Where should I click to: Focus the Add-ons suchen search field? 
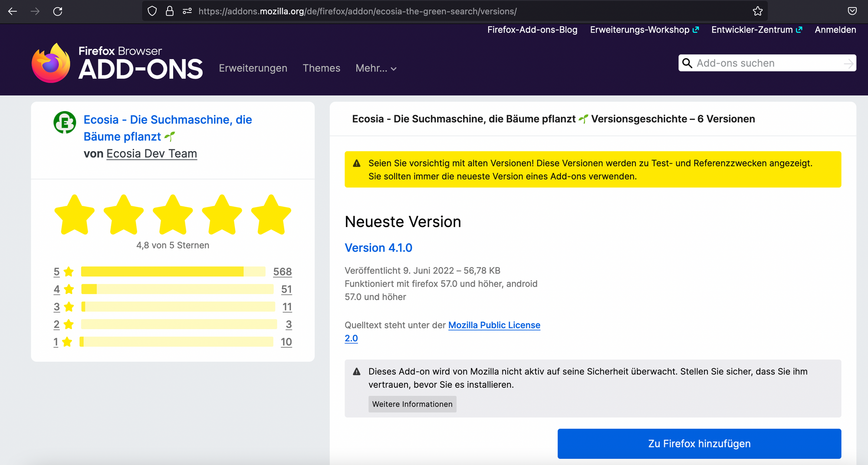(767, 63)
